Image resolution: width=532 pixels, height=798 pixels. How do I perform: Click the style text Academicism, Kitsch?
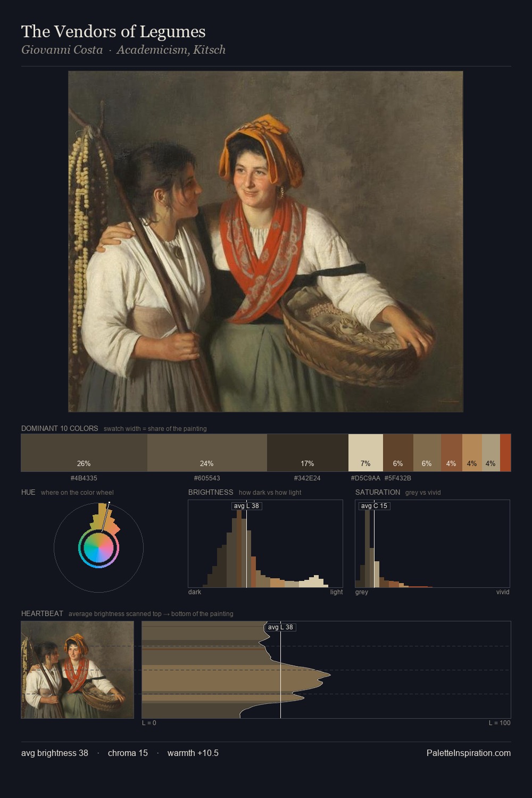pyautogui.click(x=171, y=50)
